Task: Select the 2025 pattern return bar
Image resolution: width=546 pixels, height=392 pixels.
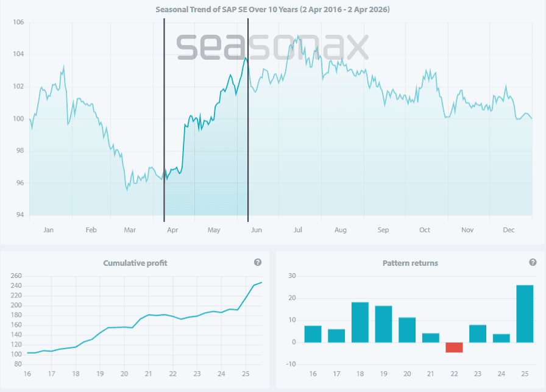Action: (525, 313)
